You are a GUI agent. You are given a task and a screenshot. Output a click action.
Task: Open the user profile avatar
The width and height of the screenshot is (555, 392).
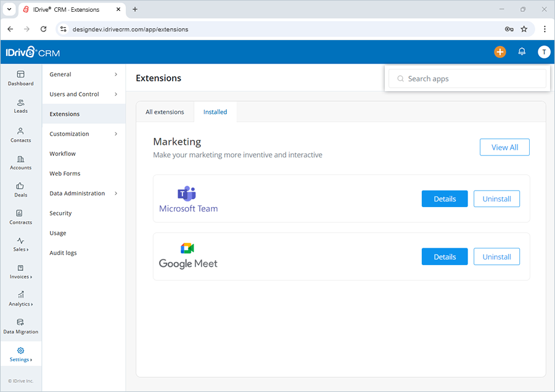pos(544,52)
